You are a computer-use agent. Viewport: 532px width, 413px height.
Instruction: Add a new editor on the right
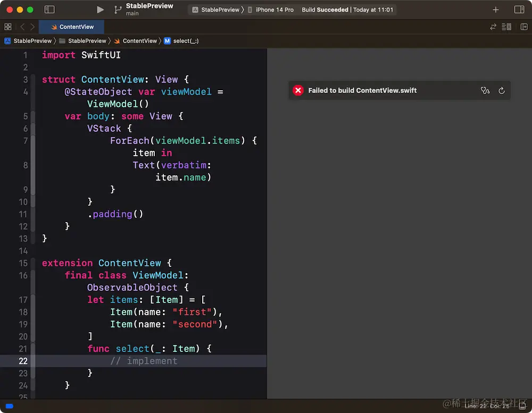coord(524,27)
